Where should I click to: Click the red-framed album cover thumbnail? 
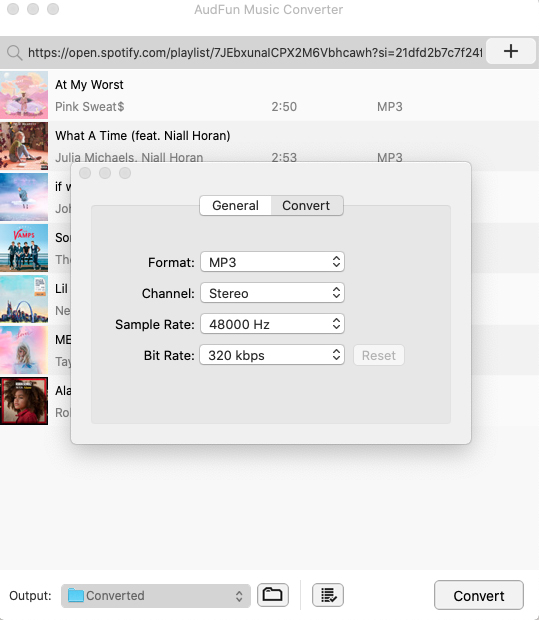(x=24, y=401)
